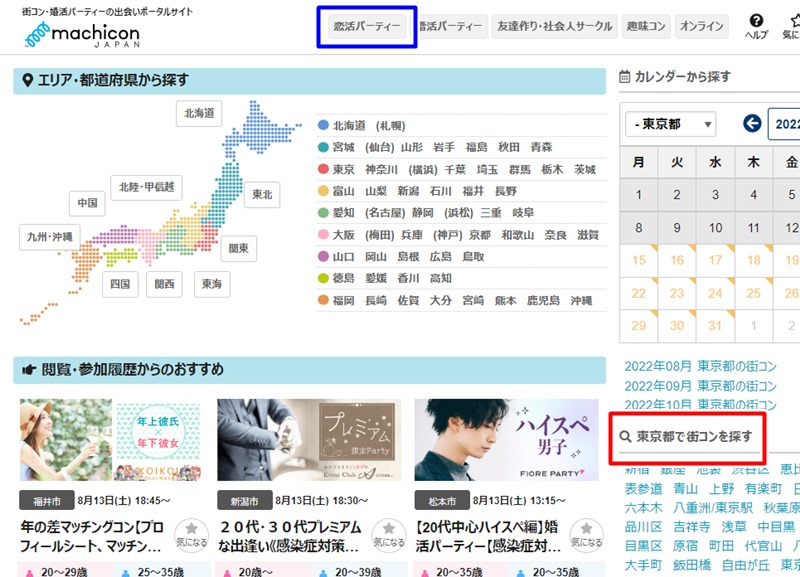The height and width of the screenshot is (577, 800).
Task: Open the オンライン tab
Action: click(x=702, y=27)
